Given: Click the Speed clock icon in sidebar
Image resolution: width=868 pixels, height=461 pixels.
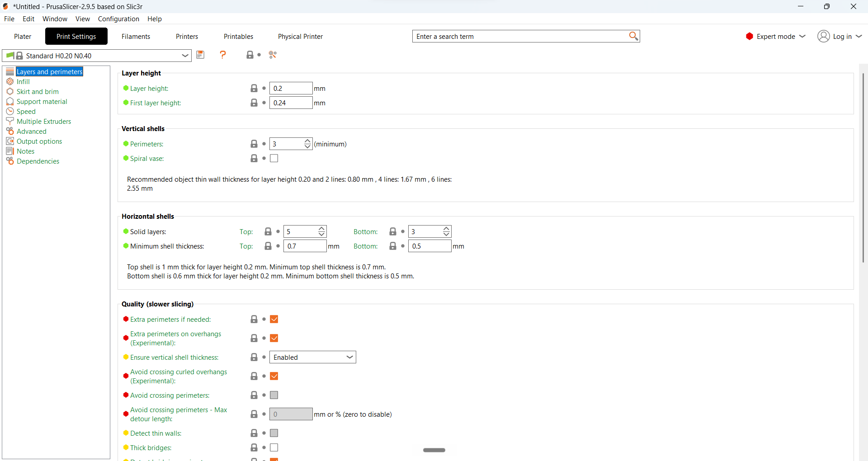Looking at the screenshot, I should (x=10, y=111).
